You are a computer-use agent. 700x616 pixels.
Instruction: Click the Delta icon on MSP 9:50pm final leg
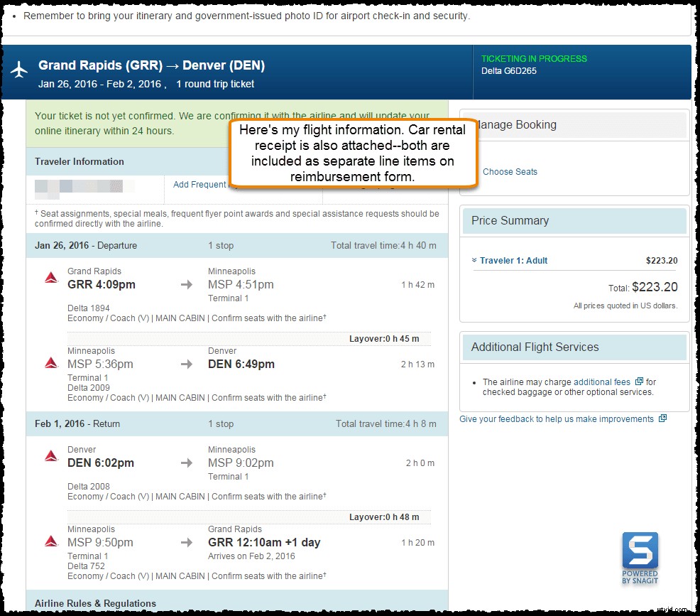(50, 540)
